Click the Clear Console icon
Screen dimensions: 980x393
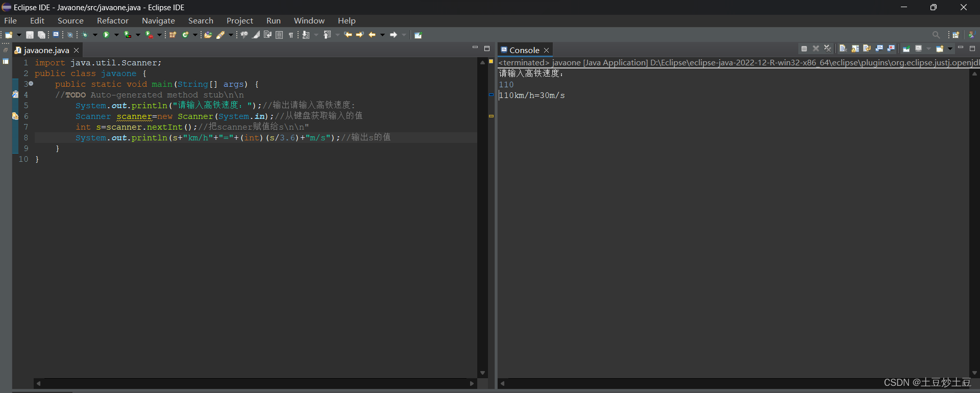point(843,48)
